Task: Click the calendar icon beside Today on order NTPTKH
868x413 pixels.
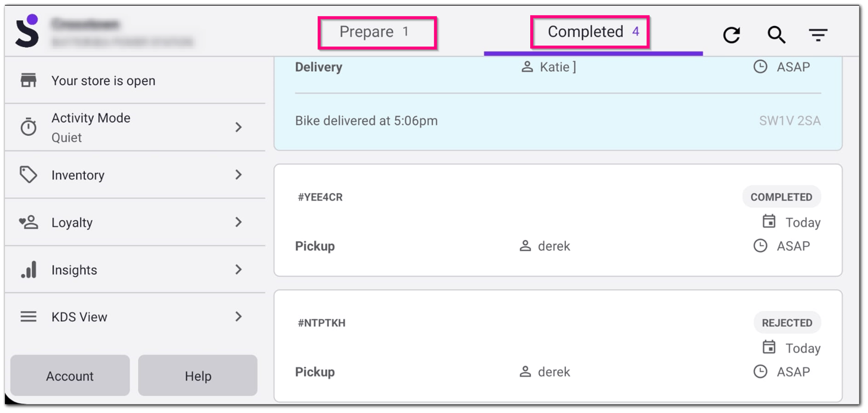Action: [x=768, y=348]
